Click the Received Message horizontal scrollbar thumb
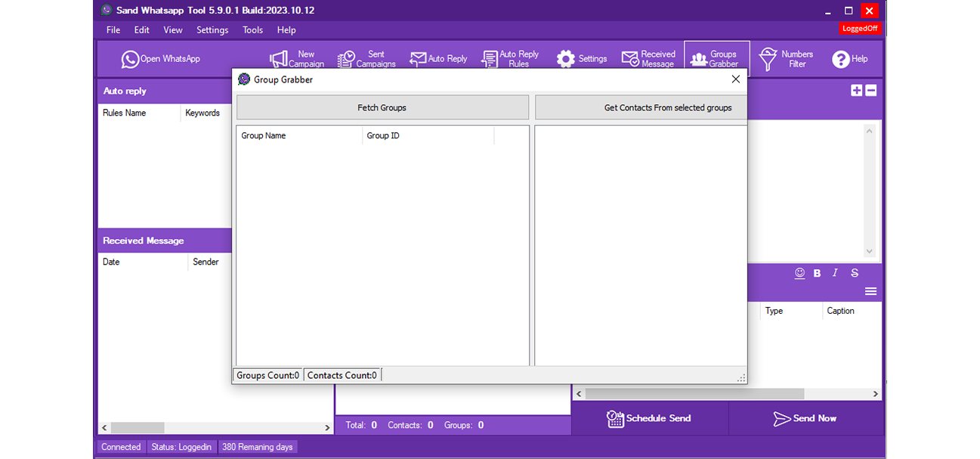Screen dimensions: 980x459 138,428
